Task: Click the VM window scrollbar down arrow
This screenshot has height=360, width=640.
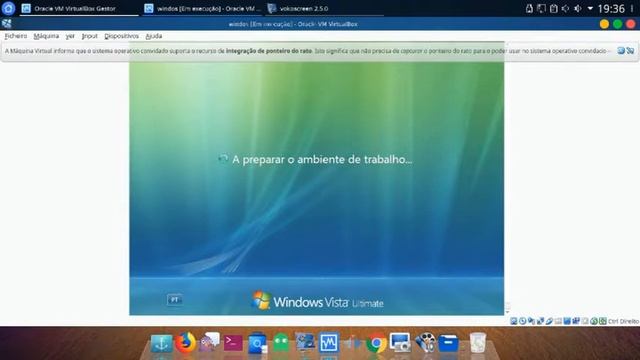Action: (507, 312)
